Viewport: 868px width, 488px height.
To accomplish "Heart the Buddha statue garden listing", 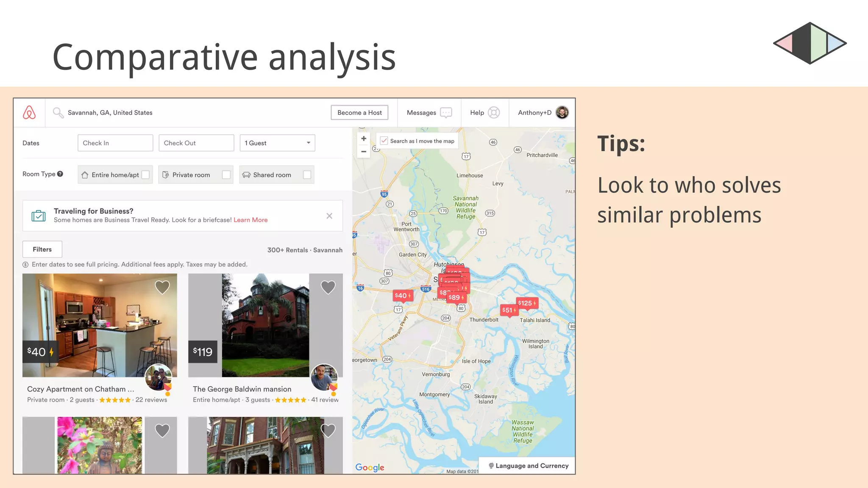I will click(162, 430).
